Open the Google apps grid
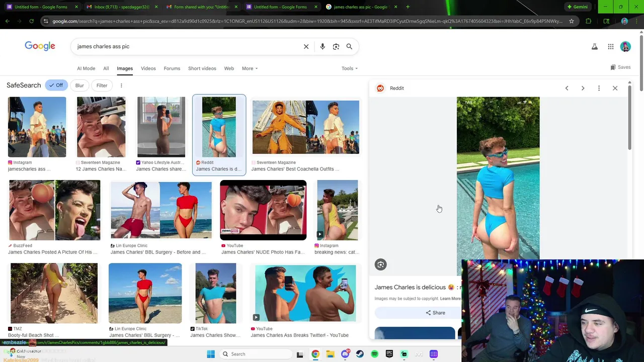Screen dimensions: 644x362 click(610, 47)
